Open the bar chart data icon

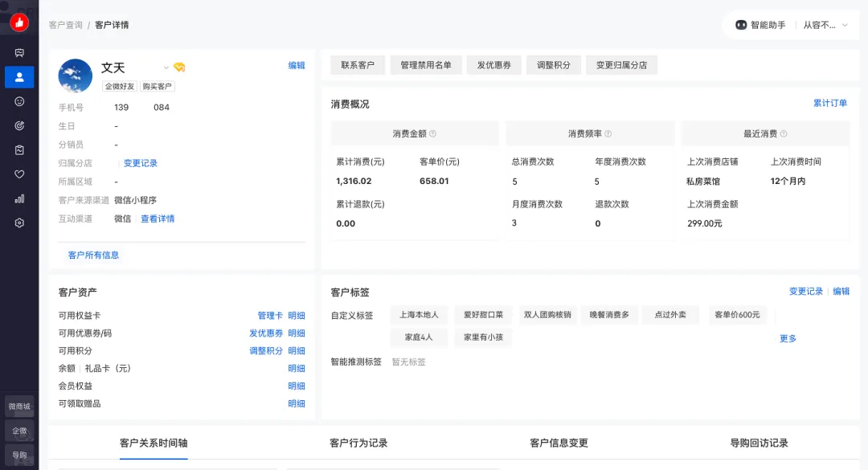(19, 198)
